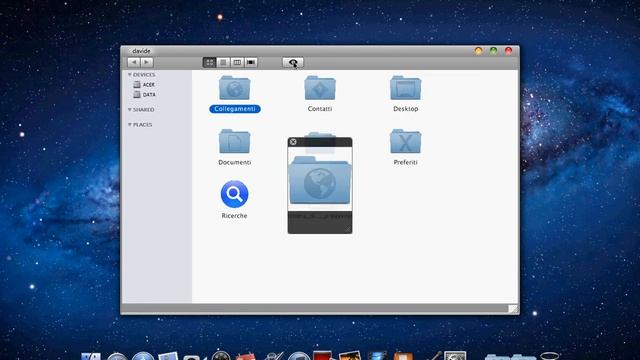
Task: Collapse the SHARED sidebar section
Action: [x=130, y=110]
